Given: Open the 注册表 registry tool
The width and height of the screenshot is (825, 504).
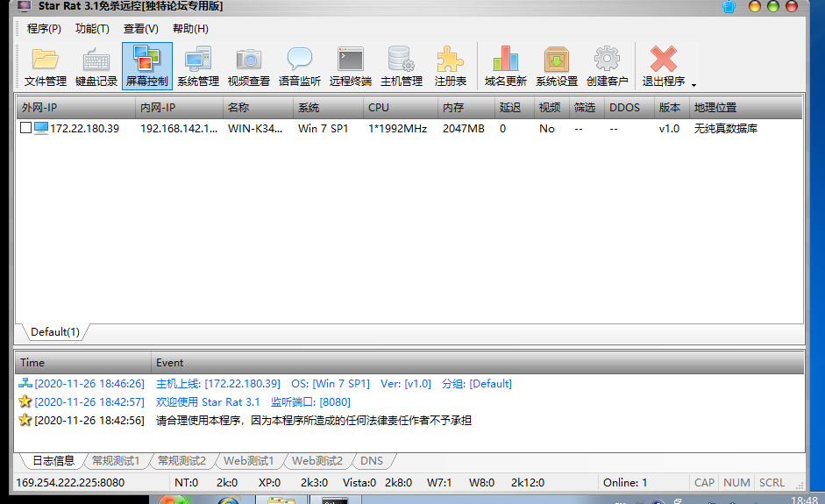Looking at the screenshot, I should 451,67.
